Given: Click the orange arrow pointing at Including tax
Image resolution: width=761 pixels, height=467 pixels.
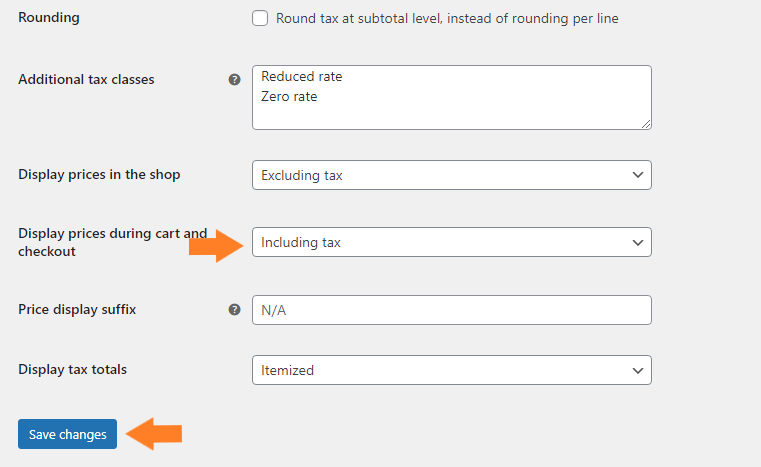Looking at the screenshot, I should pos(217,243).
